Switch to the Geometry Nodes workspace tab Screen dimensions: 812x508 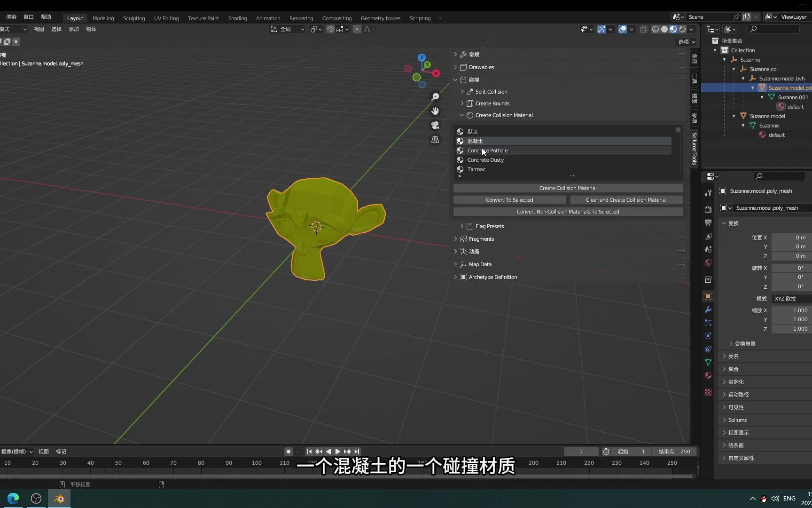pos(381,18)
